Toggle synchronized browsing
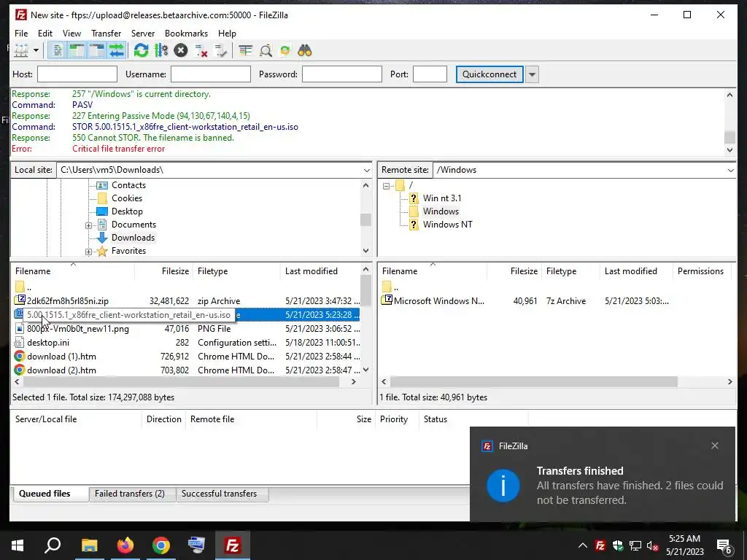 (x=285, y=50)
